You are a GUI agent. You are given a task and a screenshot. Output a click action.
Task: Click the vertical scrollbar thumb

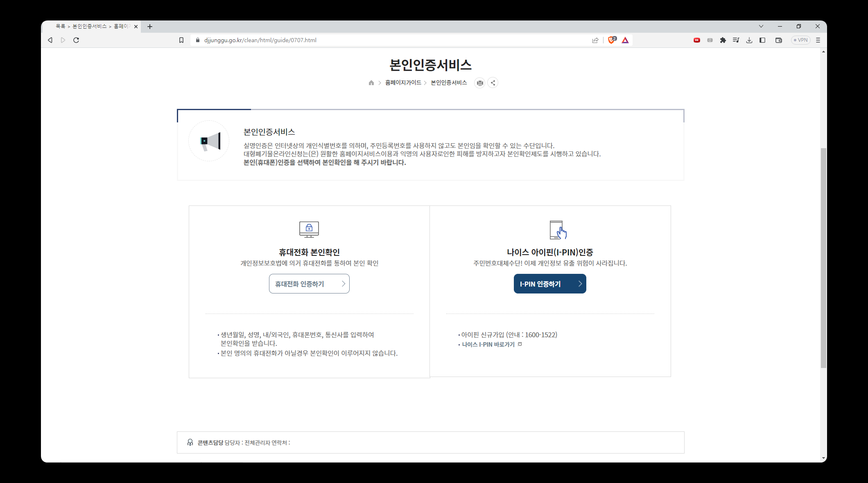click(x=823, y=258)
